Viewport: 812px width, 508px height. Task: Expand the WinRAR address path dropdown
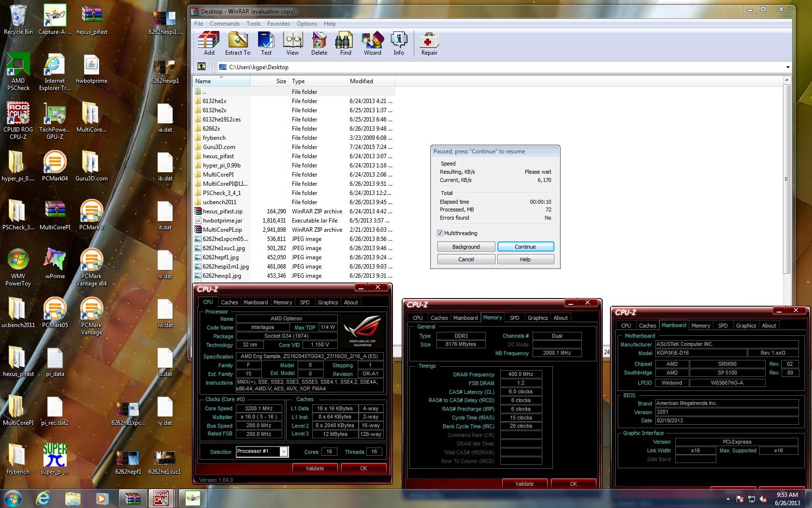(788, 67)
